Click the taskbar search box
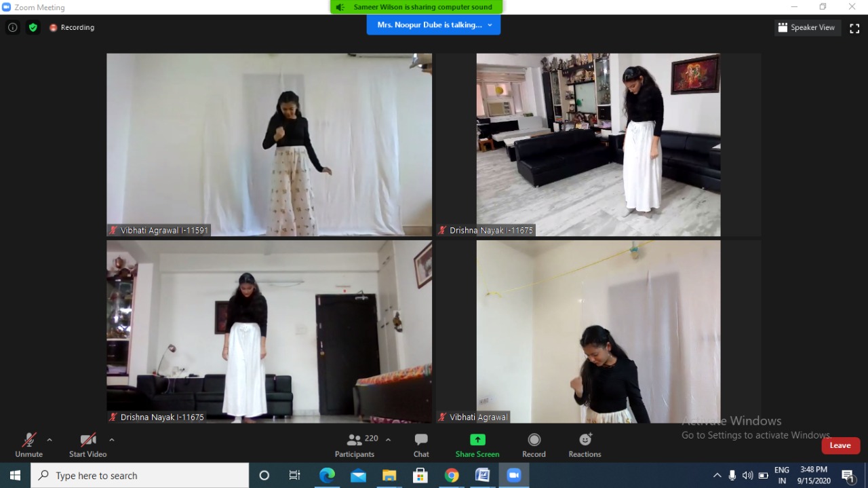 140,475
